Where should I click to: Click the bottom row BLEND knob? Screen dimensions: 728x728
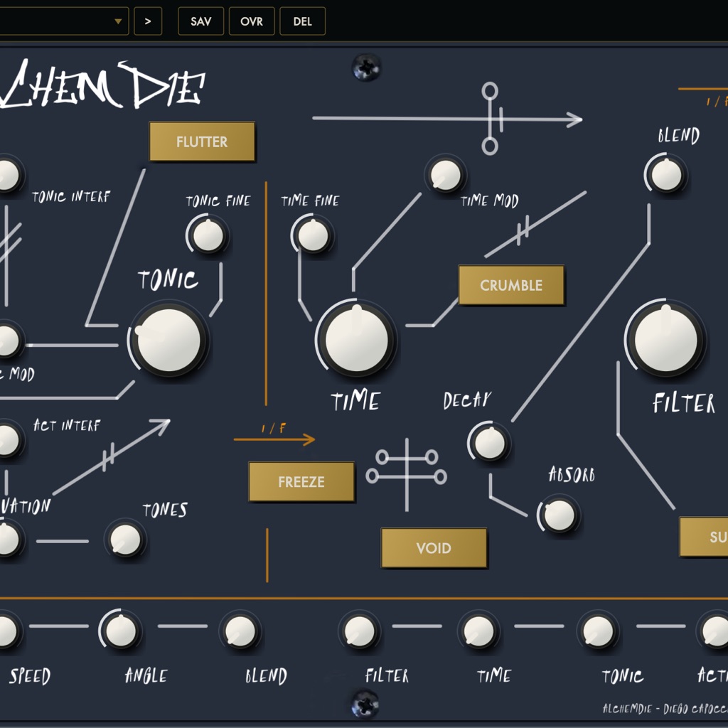pos(240,631)
